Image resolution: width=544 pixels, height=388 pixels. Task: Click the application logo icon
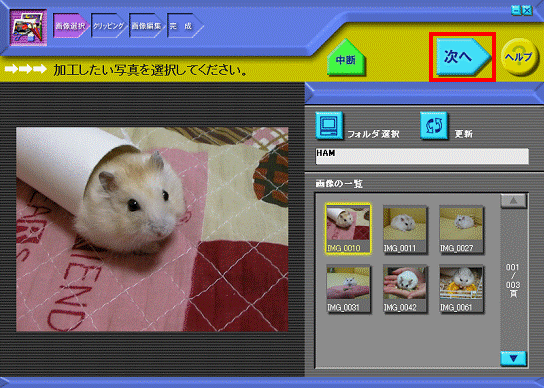click(28, 28)
